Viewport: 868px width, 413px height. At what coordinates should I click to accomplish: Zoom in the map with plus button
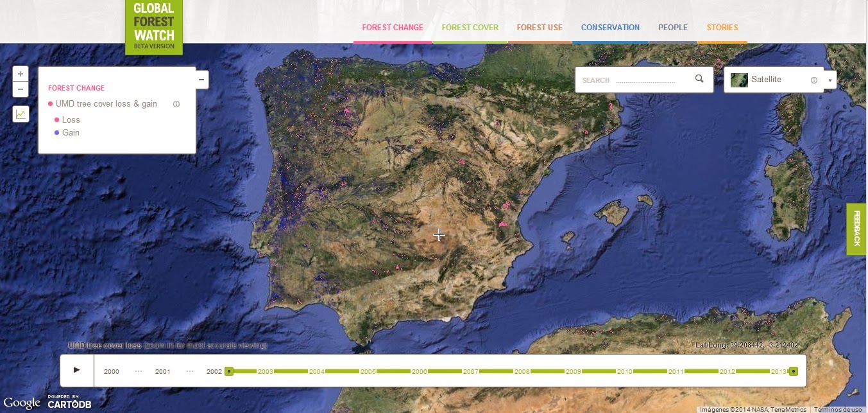(x=21, y=74)
